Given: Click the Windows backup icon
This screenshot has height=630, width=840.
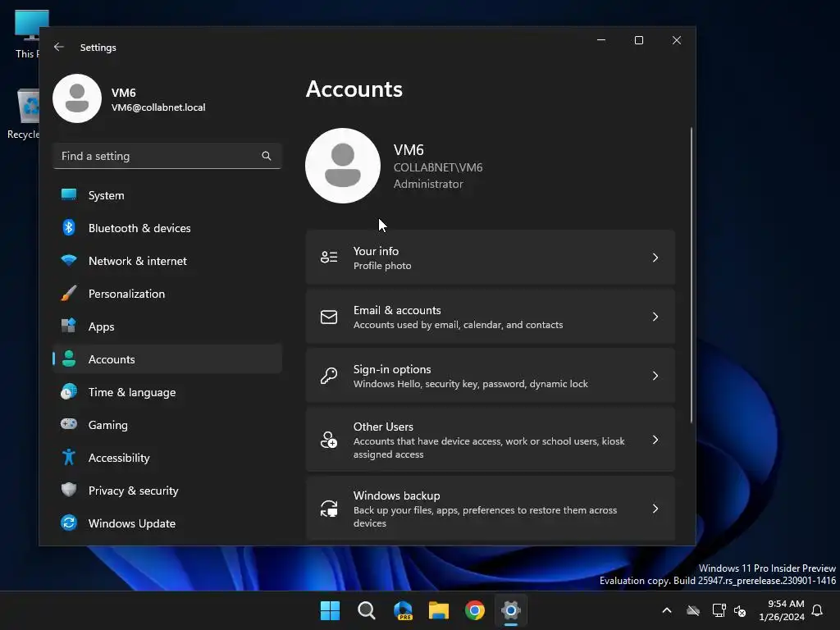Looking at the screenshot, I should [x=329, y=509].
